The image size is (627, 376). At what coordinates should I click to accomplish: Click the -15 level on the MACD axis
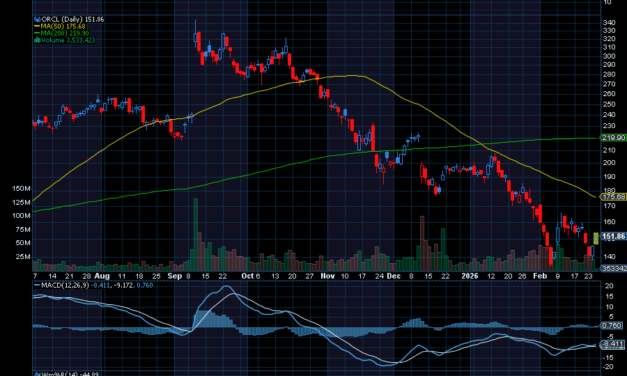[x=609, y=358]
